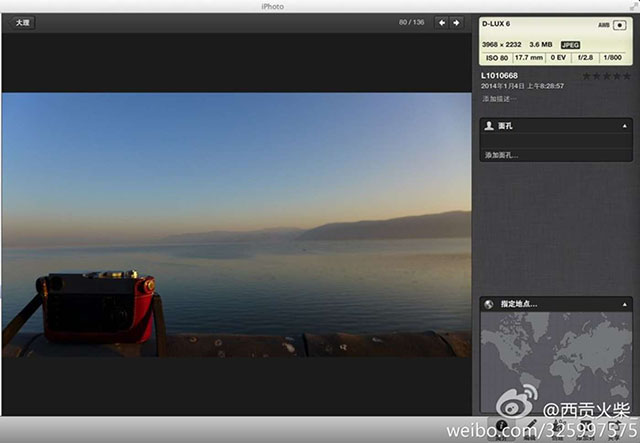Click the lake photo in viewer

(237, 225)
